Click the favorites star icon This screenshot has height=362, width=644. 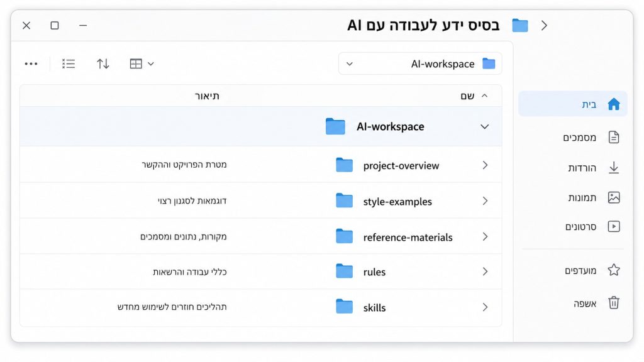coord(614,270)
